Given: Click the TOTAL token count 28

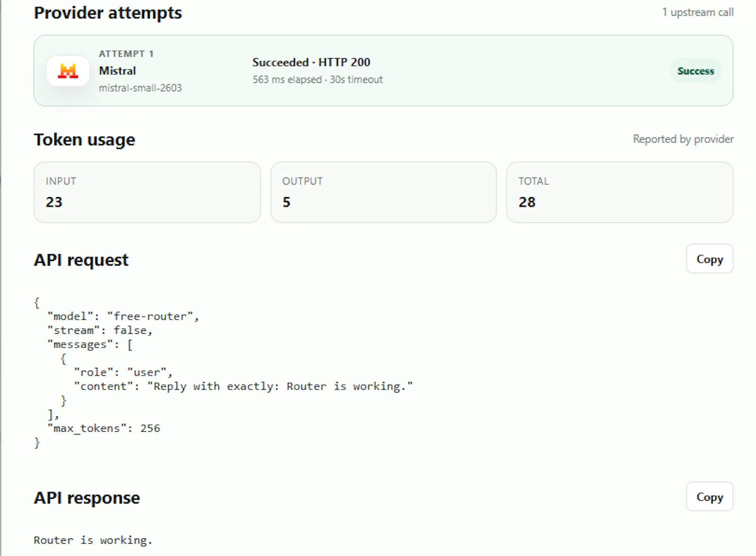Looking at the screenshot, I should click(527, 202).
